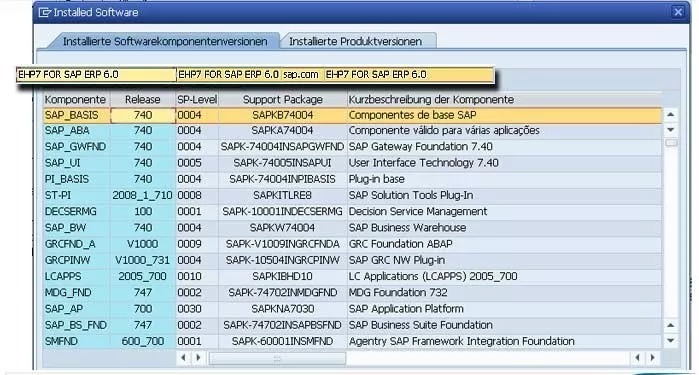Click SP-Level 0030 of SAP_AP
699x375 pixels.
(x=197, y=309)
